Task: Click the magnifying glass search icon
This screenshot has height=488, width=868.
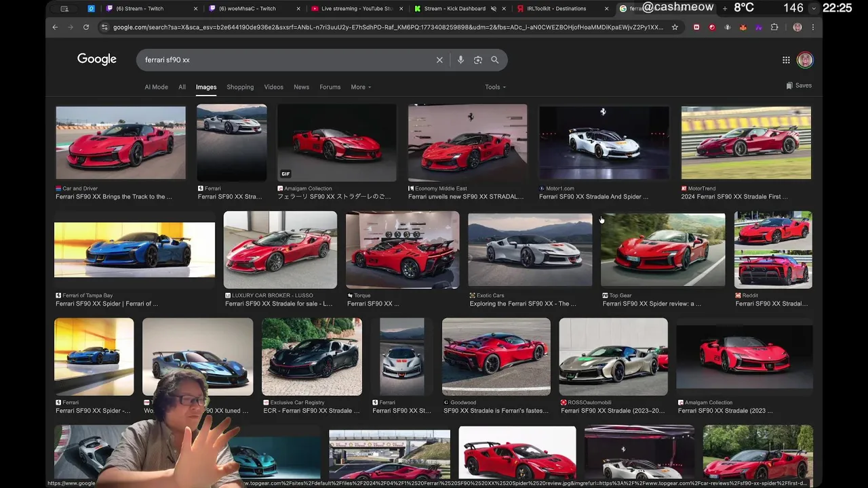Action: (x=495, y=60)
